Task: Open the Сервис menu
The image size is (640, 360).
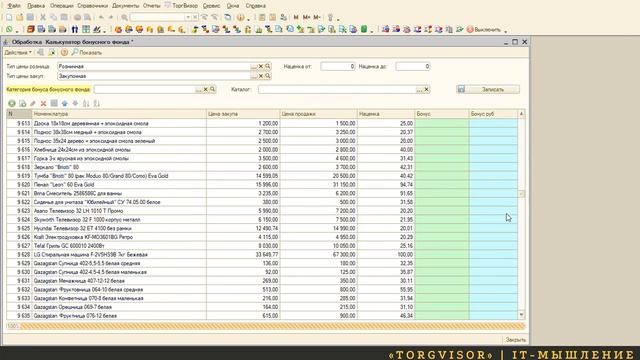Action: point(211,6)
